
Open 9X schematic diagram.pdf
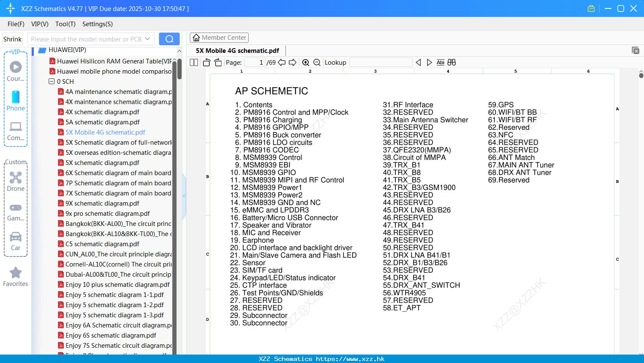(102, 203)
